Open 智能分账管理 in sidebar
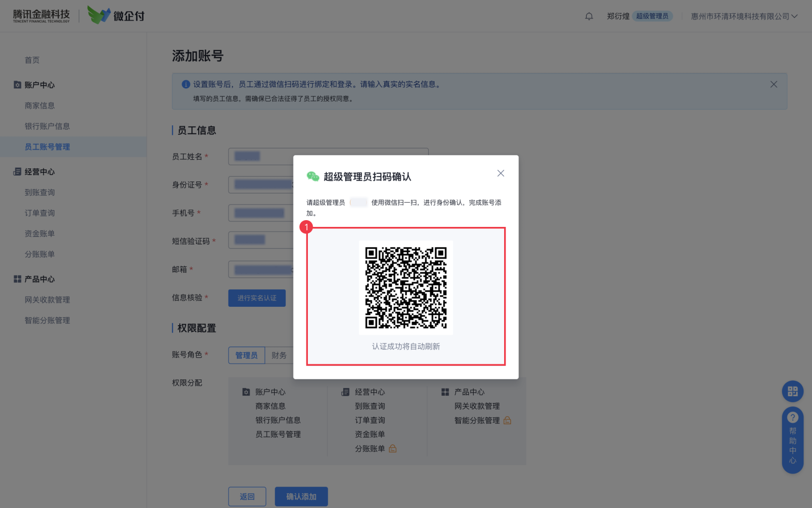The image size is (812, 508). 47,320
